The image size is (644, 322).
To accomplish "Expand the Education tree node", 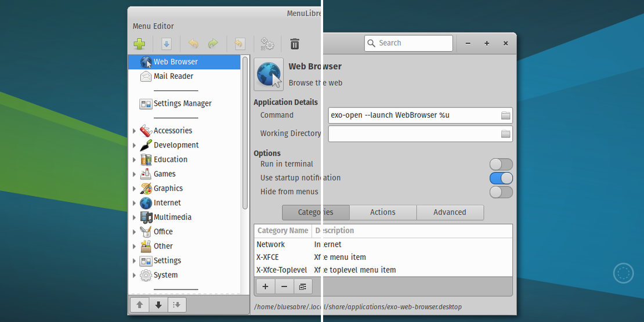I will (x=134, y=160).
